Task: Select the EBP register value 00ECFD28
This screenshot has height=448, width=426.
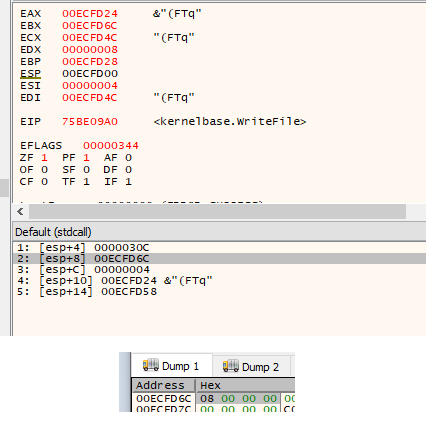Action: point(90,62)
